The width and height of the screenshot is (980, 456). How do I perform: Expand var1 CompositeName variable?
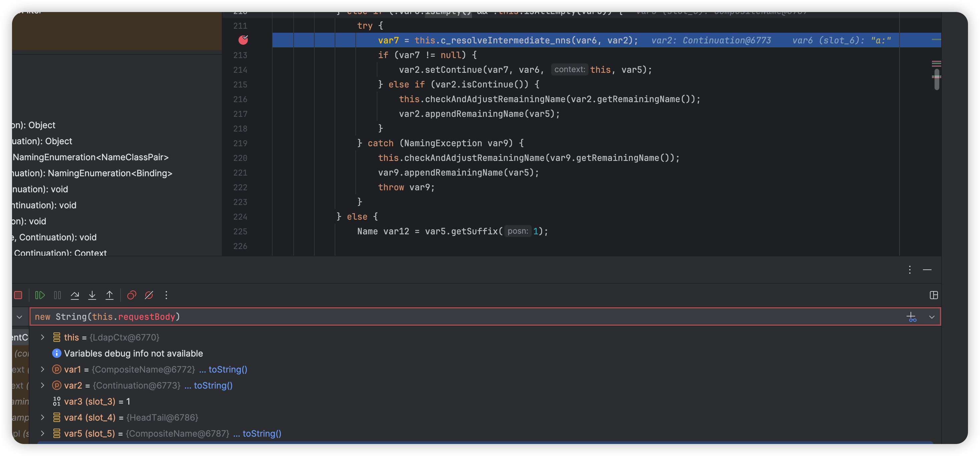click(42, 369)
